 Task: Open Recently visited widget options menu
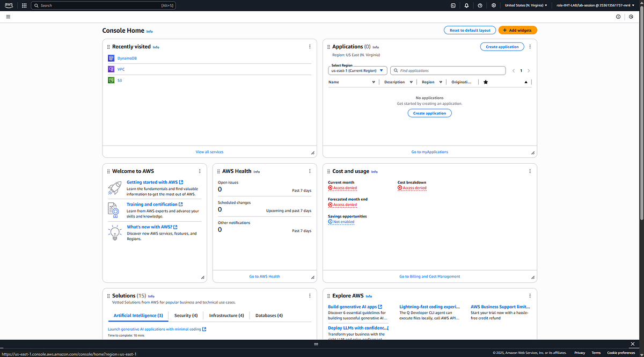tap(310, 47)
